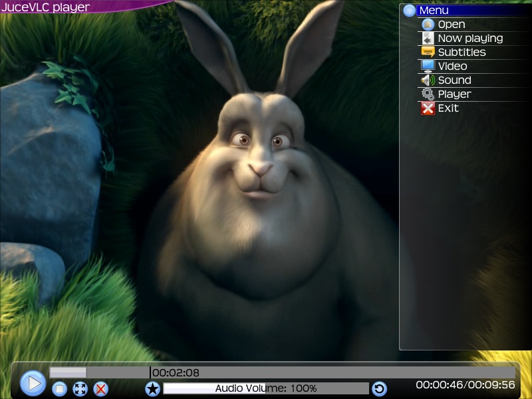The height and width of the screenshot is (399, 532).
Task: Toggle fullscreen with the four-arrows icon
Action: click(x=80, y=389)
